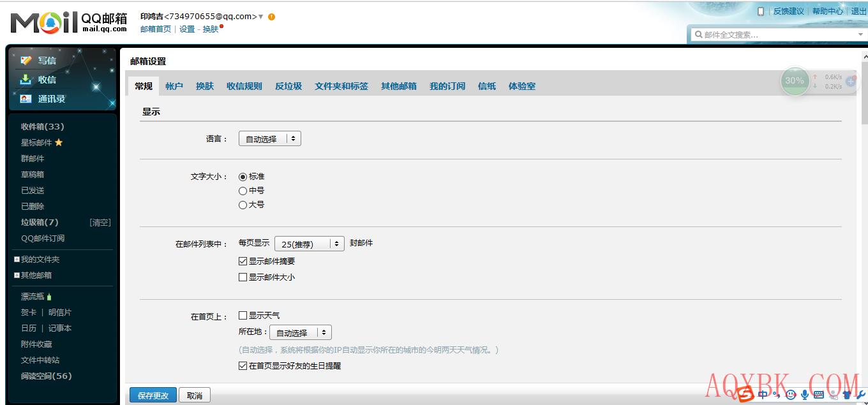Open the 阅读空间(56) item

(x=46, y=376)
